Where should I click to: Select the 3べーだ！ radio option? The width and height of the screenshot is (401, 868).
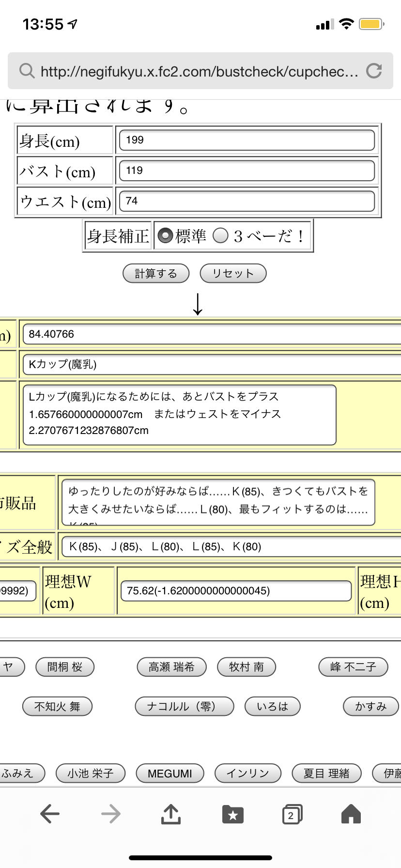[x=220, y=236]
